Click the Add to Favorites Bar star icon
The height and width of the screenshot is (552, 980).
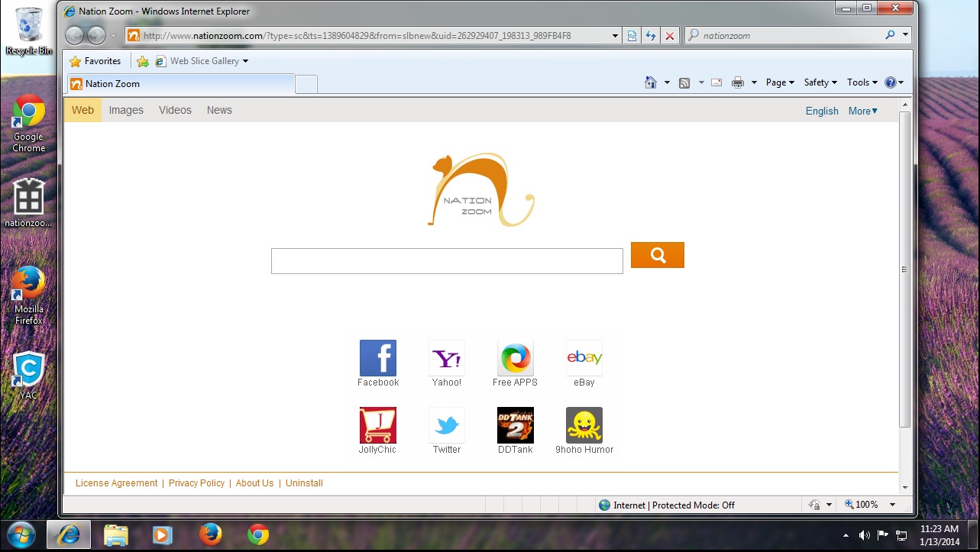point(143,61)
